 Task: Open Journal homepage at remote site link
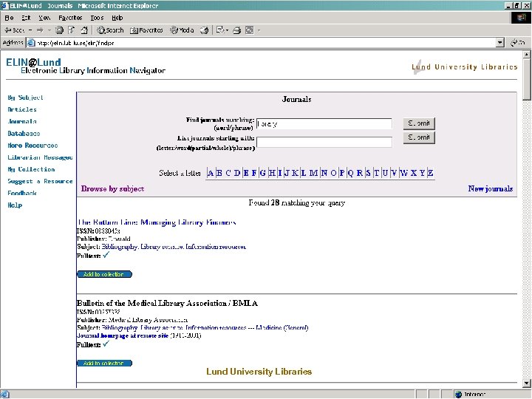coord(123,335)
